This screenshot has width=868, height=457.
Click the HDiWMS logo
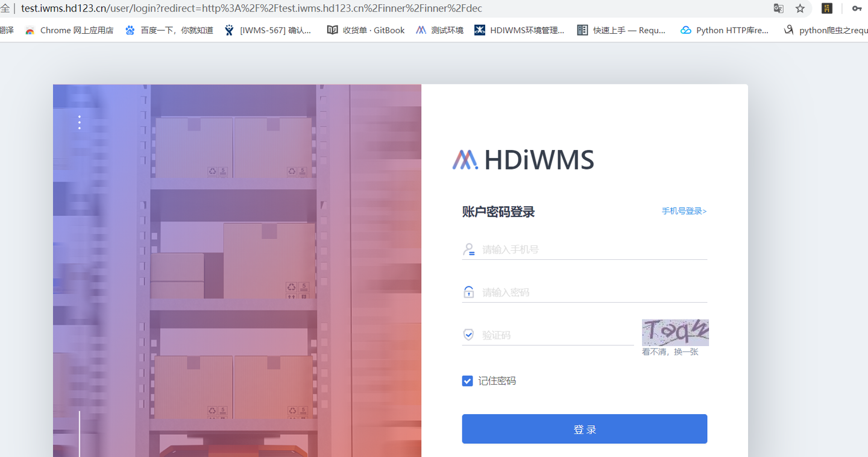(523, 160)
